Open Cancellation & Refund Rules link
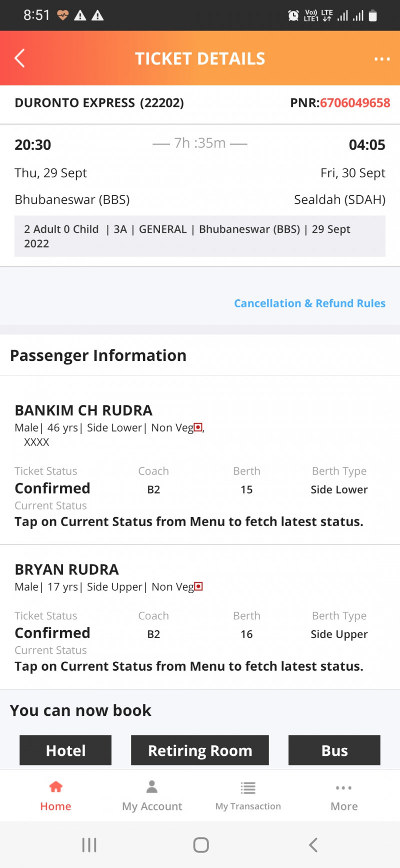This screenshot has width=400, height=868. click(309, 303)
